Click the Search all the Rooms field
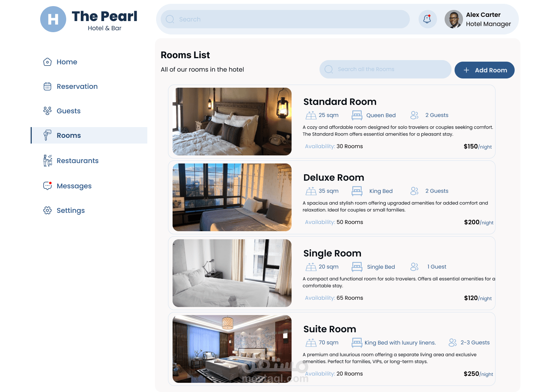The height and width of the screenshot is (392, 551). pos(385,69)
